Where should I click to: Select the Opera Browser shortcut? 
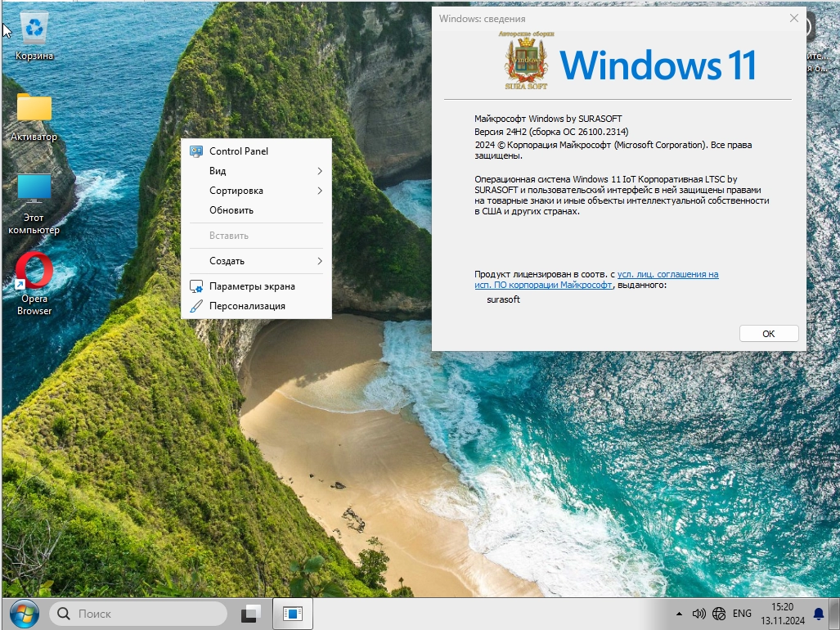[x=34, y=284]
